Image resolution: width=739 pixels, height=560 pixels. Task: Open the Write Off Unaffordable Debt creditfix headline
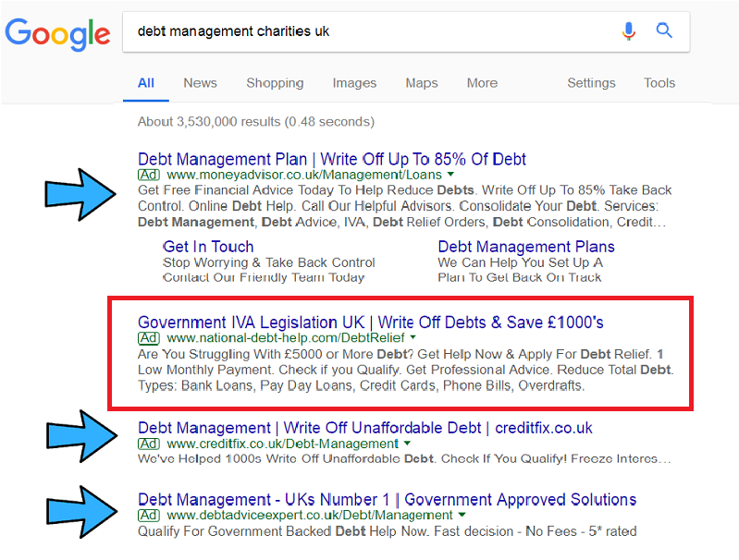[x=364, y=428]
